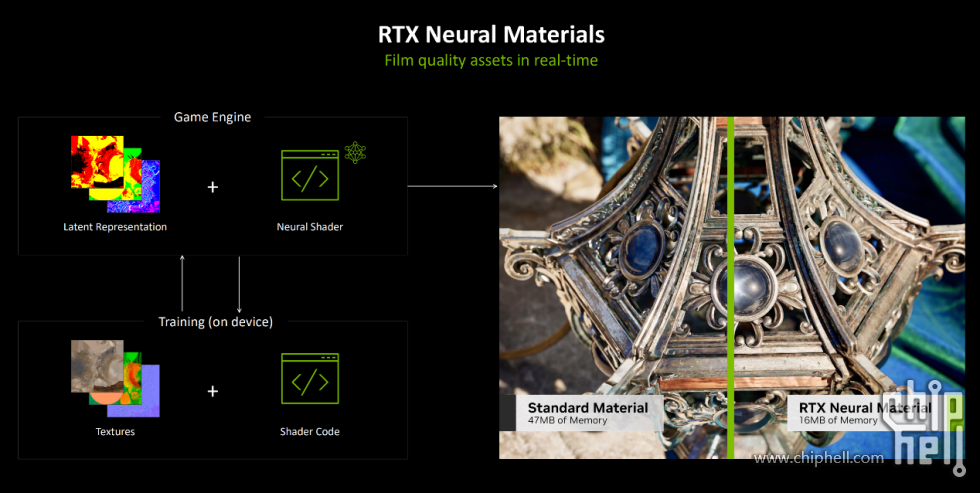980x493 pixels.
Task: Click the 'Neural Shader' caption
Action: (x=310, y=227)
